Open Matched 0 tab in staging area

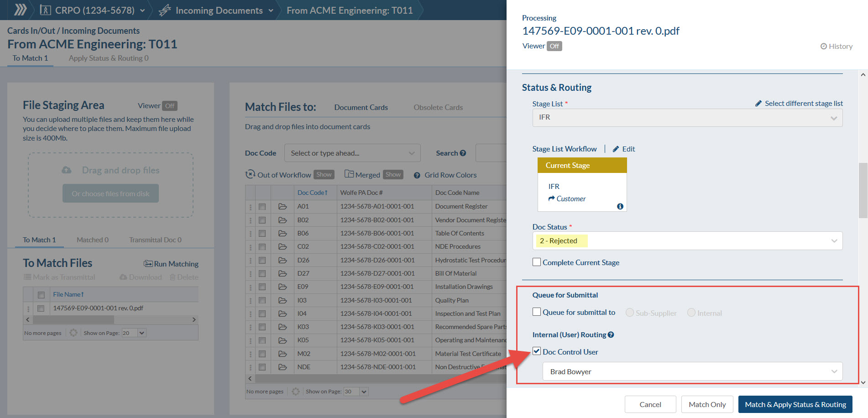point(93,240)
